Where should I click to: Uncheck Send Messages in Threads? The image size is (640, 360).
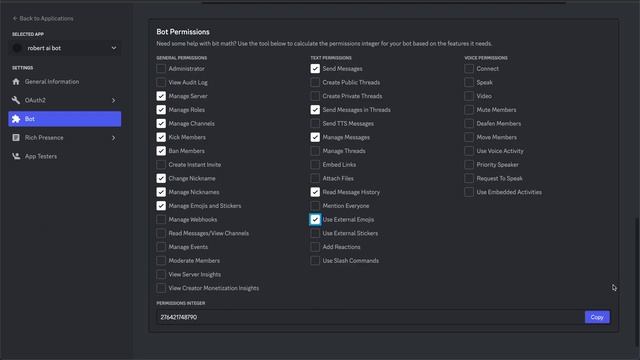pyautogui.click(x=315, y=110)
